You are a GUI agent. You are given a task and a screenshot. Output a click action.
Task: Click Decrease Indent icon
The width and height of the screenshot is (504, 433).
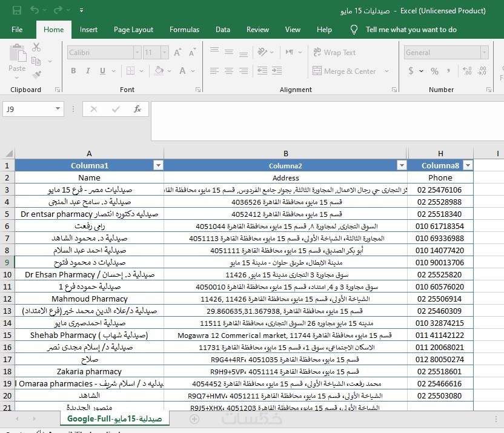[262, 71]
